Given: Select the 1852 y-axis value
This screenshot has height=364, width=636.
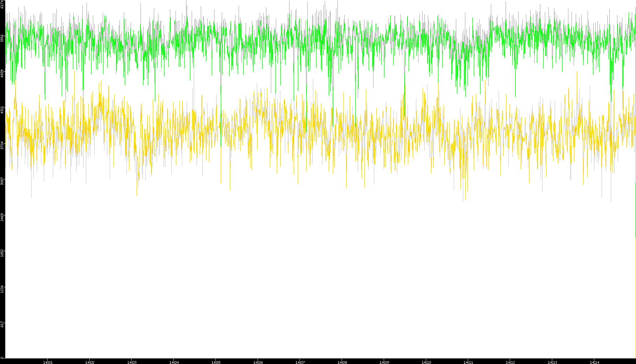Looking at the screenshot, I should point(2,253).
